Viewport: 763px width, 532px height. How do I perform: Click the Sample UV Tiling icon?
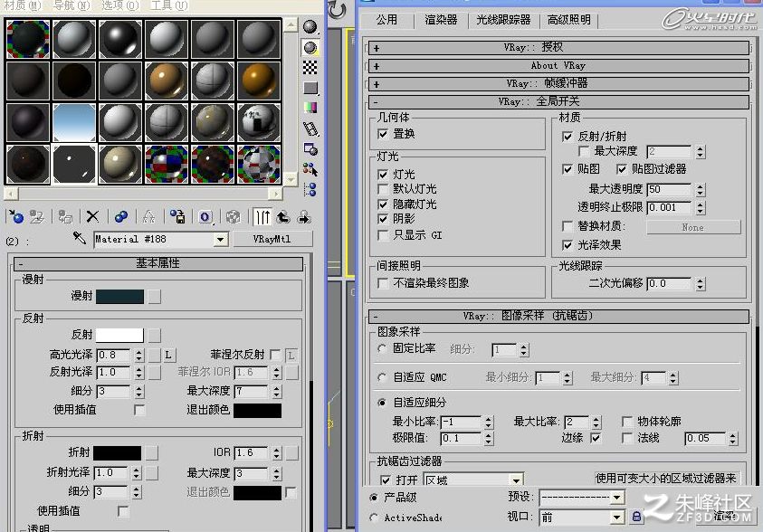(310, 88)
